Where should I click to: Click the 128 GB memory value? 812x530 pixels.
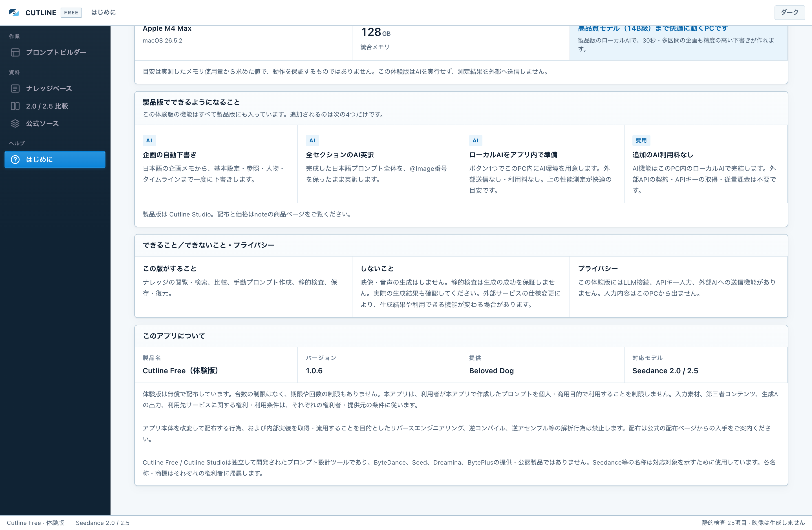tap(376, 32)
